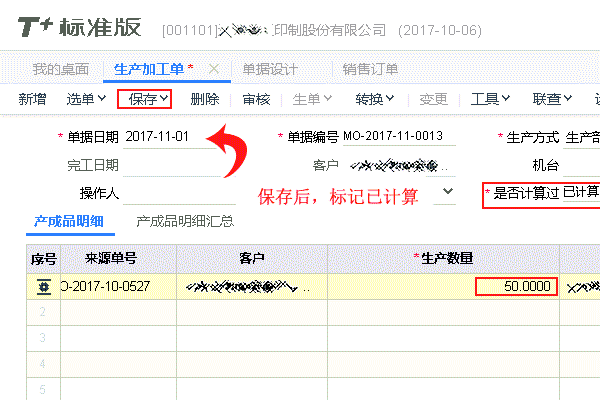Click the 单据日期 field showing 2017-11-01

point(163,137)
